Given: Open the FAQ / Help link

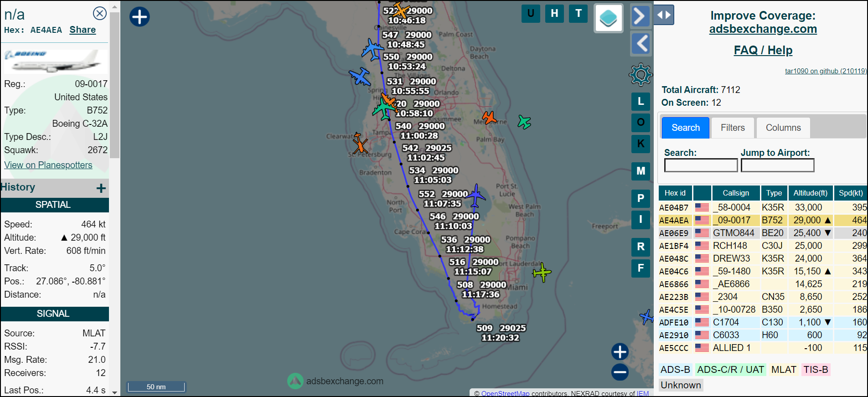Looking at the screenshot, I should [763, 50].
